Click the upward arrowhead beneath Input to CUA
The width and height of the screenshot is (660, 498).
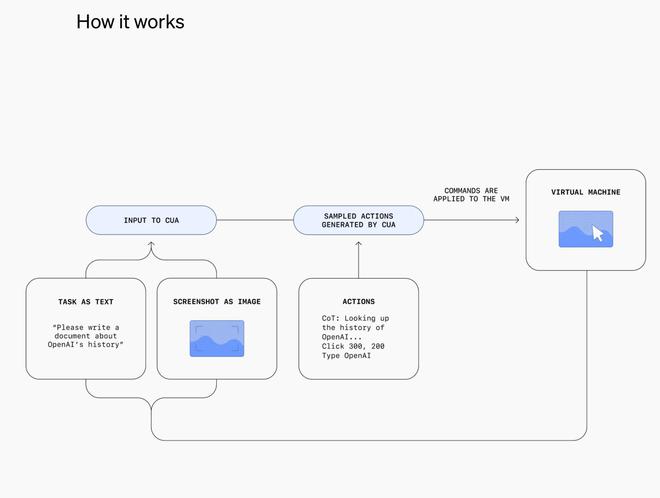151,240
